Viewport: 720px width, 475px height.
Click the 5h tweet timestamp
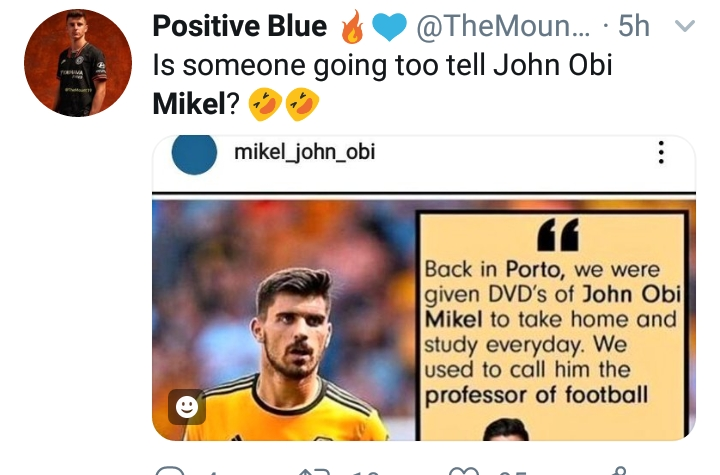pos(633,27)
